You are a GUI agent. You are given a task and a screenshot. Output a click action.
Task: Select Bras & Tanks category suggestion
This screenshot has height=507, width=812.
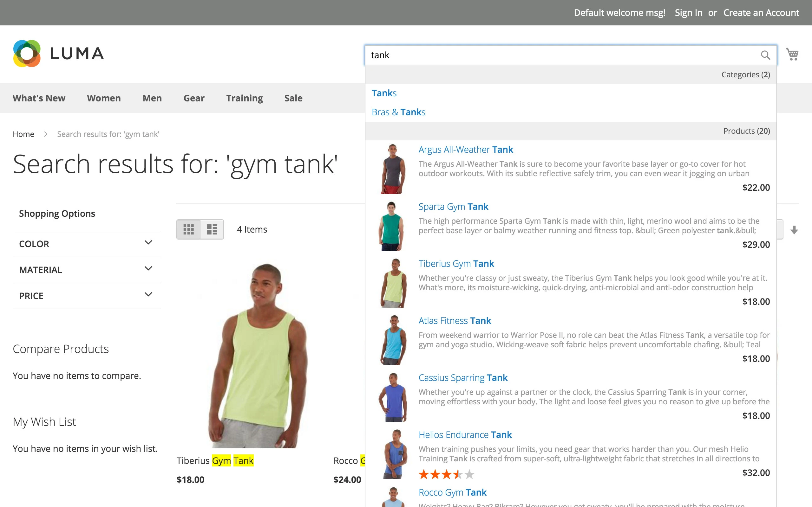[x=398, y=112]
